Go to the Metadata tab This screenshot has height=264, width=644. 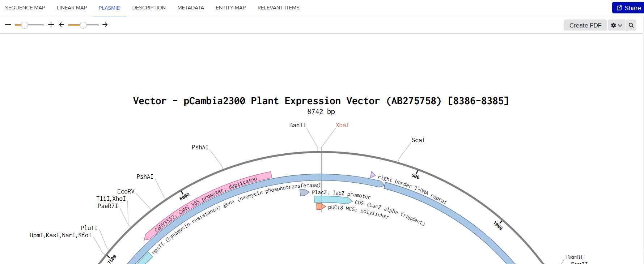[191, 8]
